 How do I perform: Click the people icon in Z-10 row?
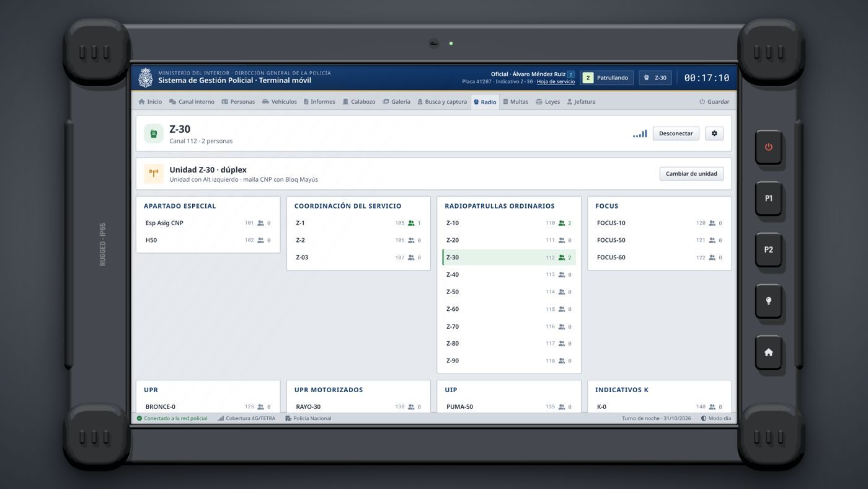pos(562,223)
